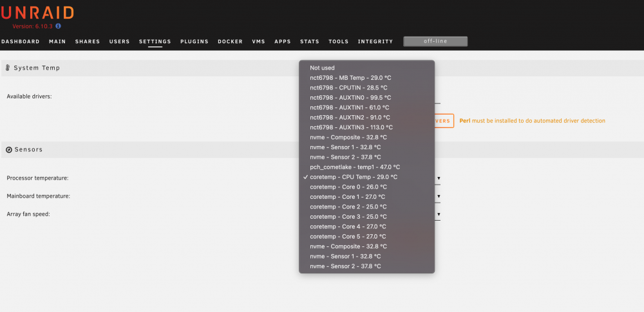Open Mainboard temperature dropdown arrow
This screenshot has height=312, width=644.
[x=439, y=197]
